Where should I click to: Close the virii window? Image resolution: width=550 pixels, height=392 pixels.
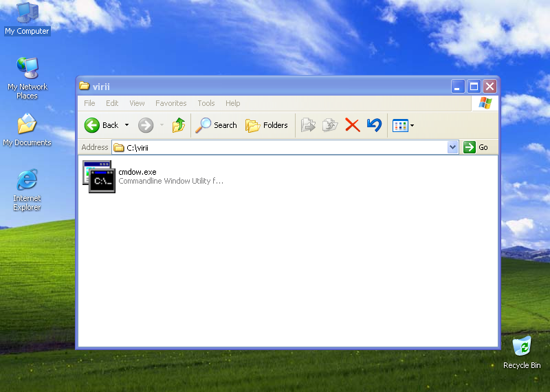coord(489,87)
